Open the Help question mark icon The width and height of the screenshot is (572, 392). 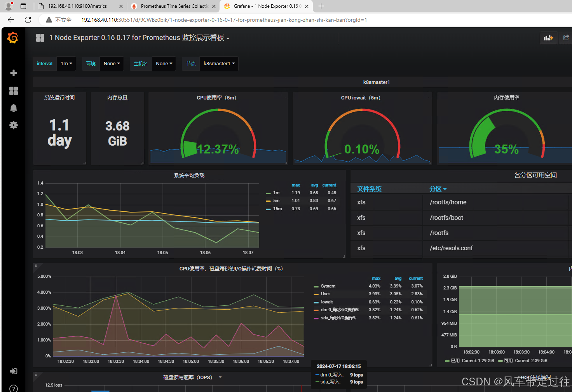(x=14, y=388)
